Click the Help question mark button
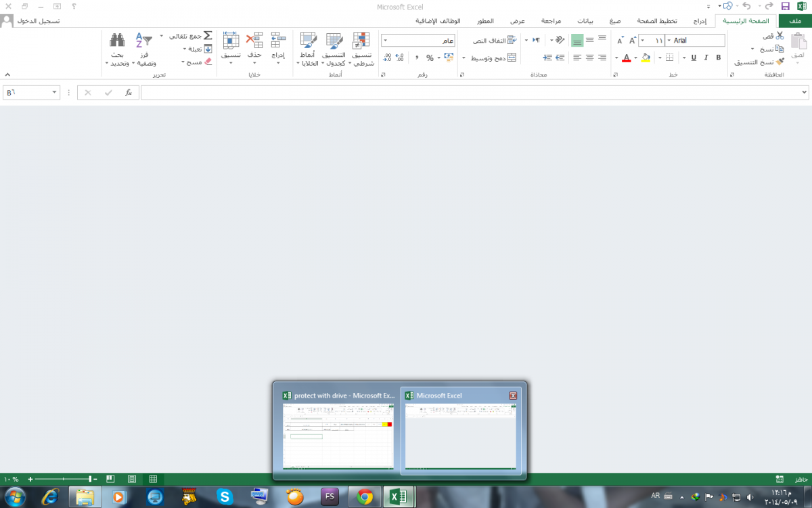812x508 pixels. click(x=74, y=6)
